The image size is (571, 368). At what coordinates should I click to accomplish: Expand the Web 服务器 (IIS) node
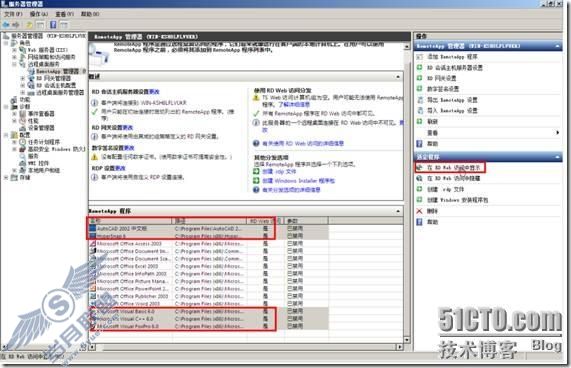pos(14,50)
